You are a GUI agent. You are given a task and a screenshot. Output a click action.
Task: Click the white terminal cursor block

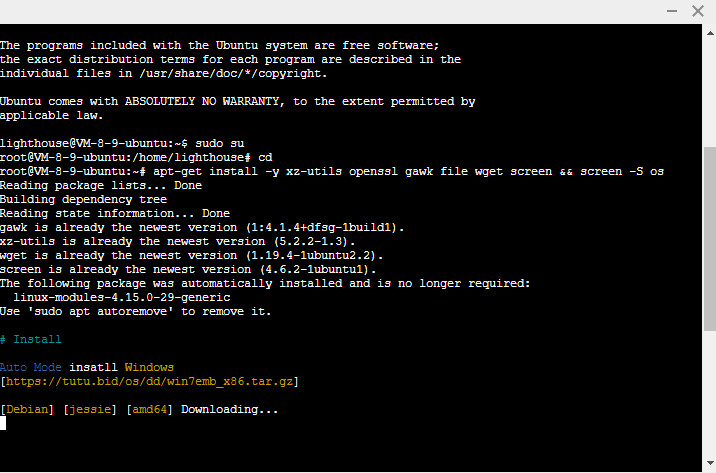[3, 423]
